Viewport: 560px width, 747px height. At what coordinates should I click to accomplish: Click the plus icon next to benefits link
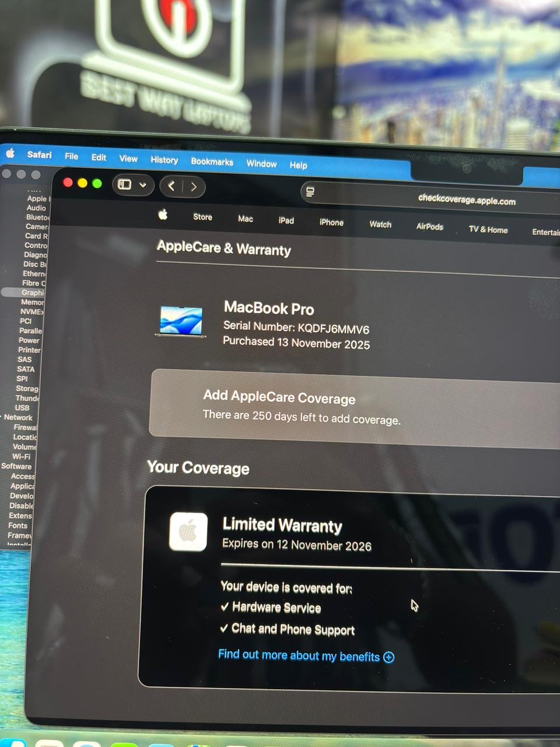pyautogui.click(x=388, y=658)
